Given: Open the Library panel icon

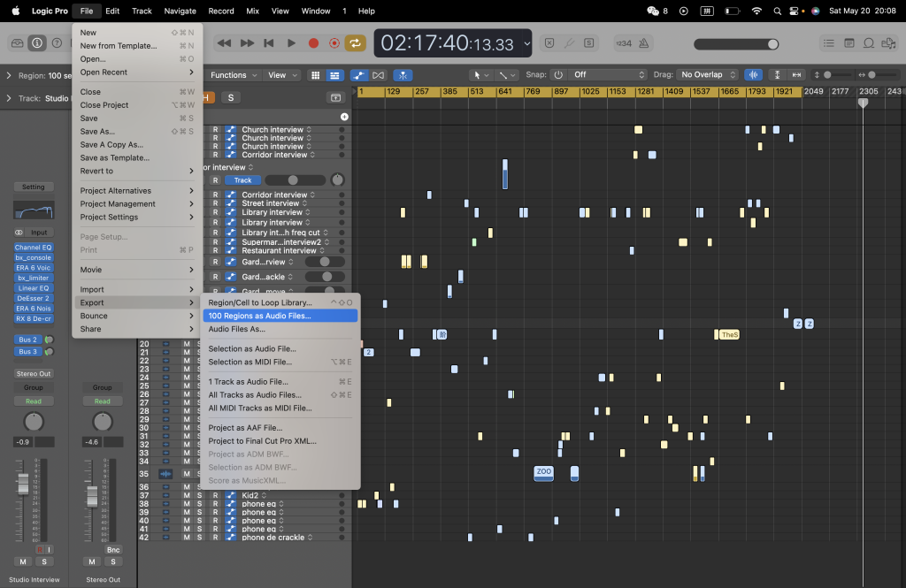Looking at the screenshot, I should click(18, 42).
